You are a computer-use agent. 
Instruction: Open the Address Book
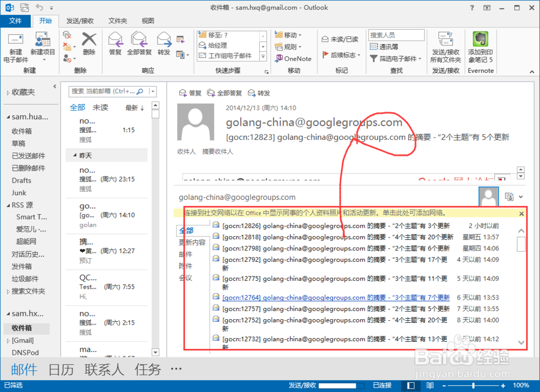383,46
